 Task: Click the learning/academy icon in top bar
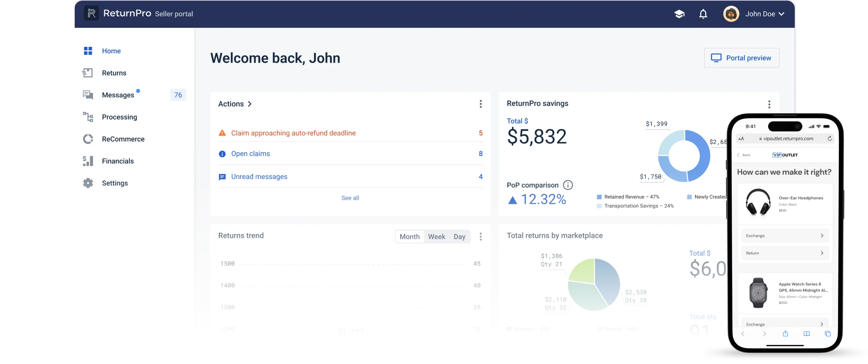click(x=679, y=14)
